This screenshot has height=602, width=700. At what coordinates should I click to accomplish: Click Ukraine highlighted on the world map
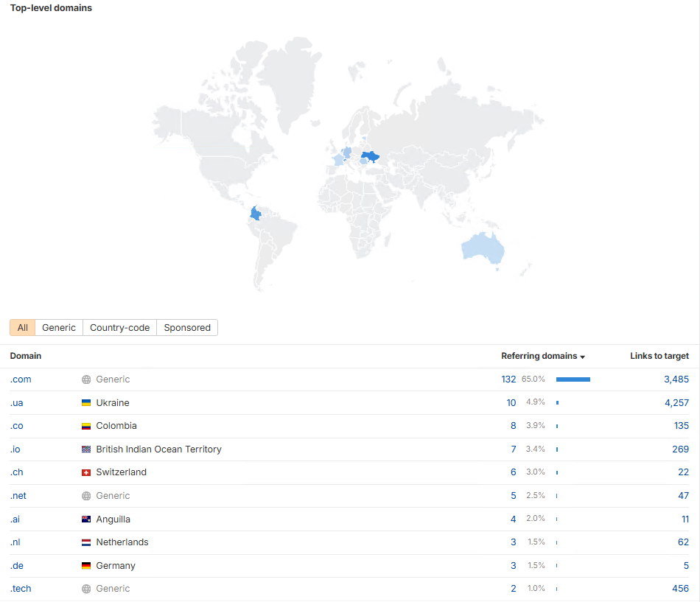(370, 156)
